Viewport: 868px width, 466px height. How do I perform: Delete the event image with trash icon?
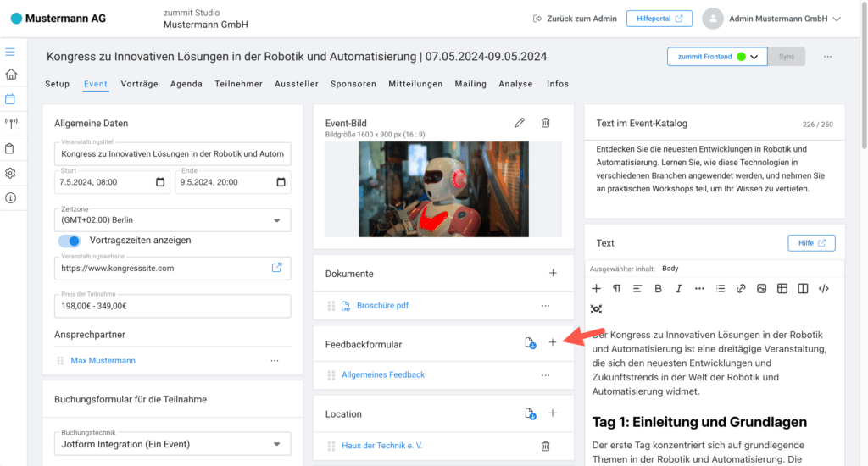(x=545, y=123)
